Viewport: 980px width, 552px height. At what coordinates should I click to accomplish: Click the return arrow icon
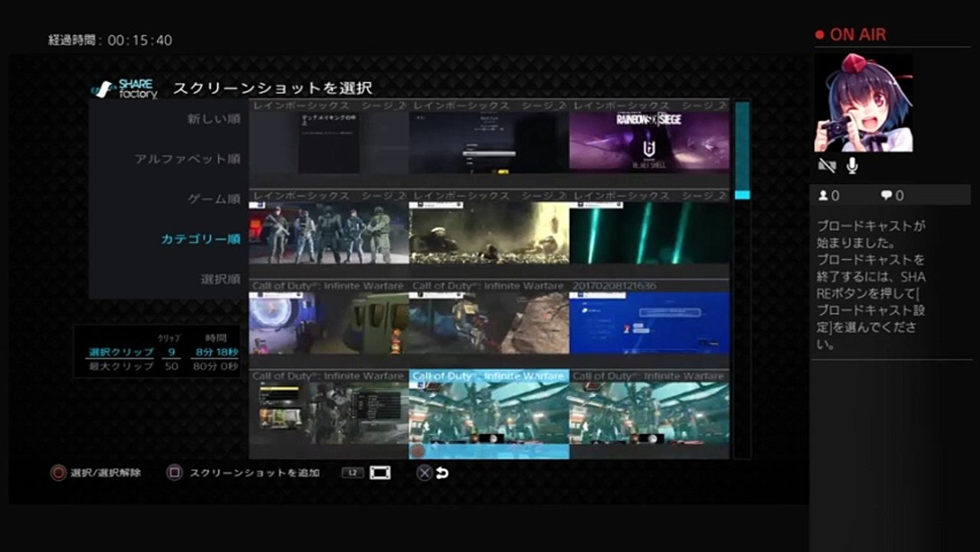442,473
